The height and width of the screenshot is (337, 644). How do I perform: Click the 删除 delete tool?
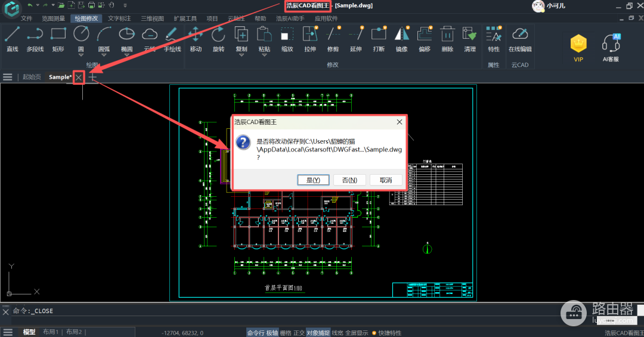(x=447, y=39)
